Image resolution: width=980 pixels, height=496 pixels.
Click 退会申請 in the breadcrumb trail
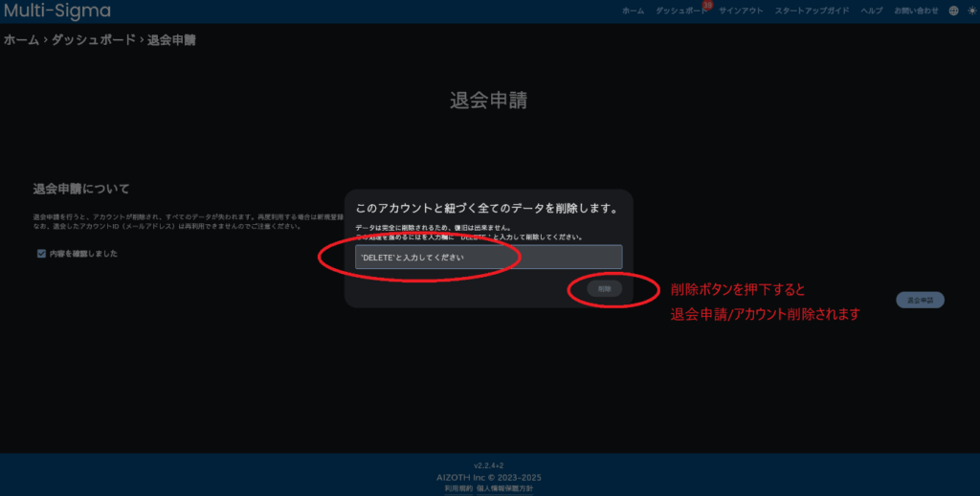(x=172, y=40)
